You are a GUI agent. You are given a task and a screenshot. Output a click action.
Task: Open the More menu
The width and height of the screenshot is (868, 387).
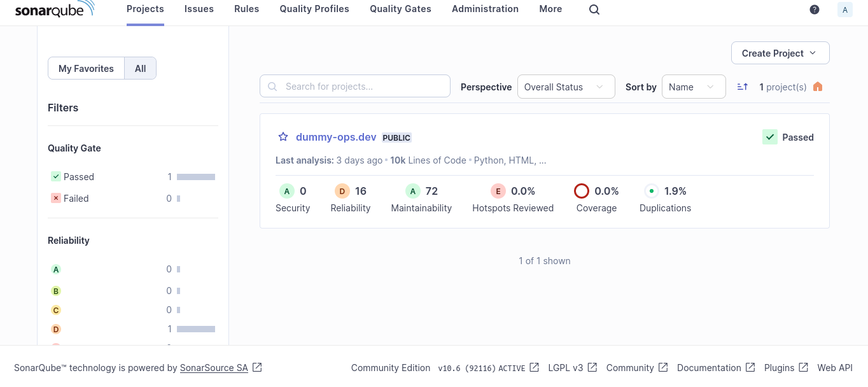tap(550, 9)
